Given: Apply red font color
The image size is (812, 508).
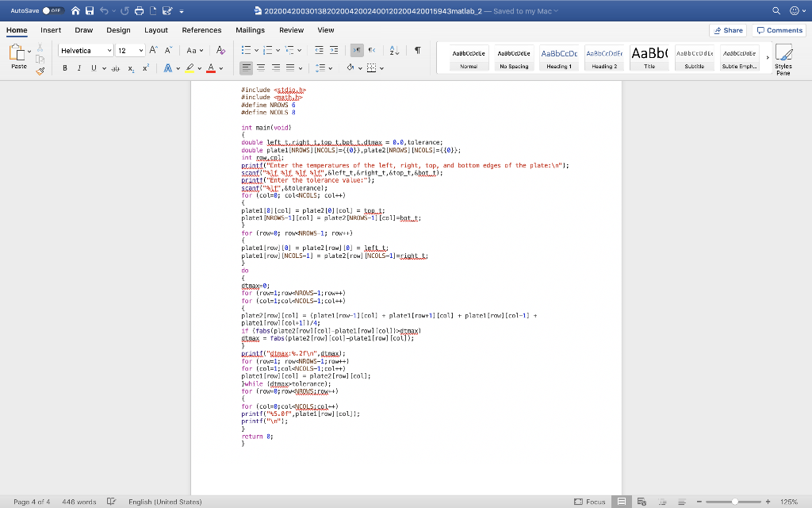Looking at the screenshot, I should pyautogui.click(x=211, y=68).
